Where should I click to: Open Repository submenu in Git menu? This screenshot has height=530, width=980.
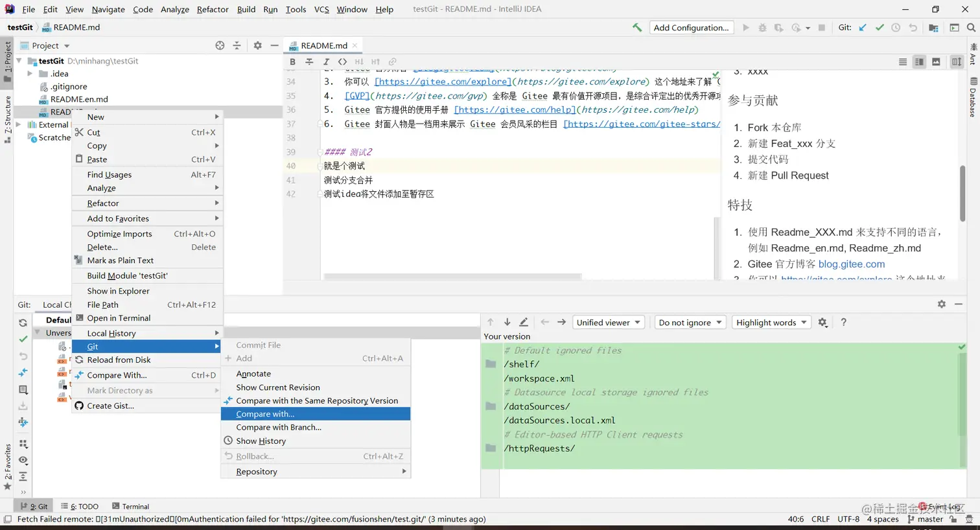(316, 472)
